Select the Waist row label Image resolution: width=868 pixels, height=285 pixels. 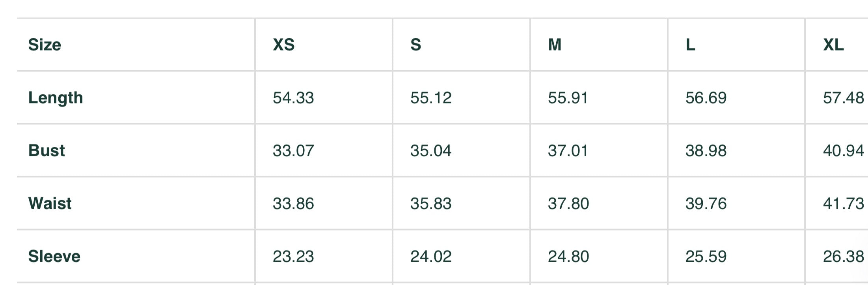pyautogui.click(x=50, y=203)
